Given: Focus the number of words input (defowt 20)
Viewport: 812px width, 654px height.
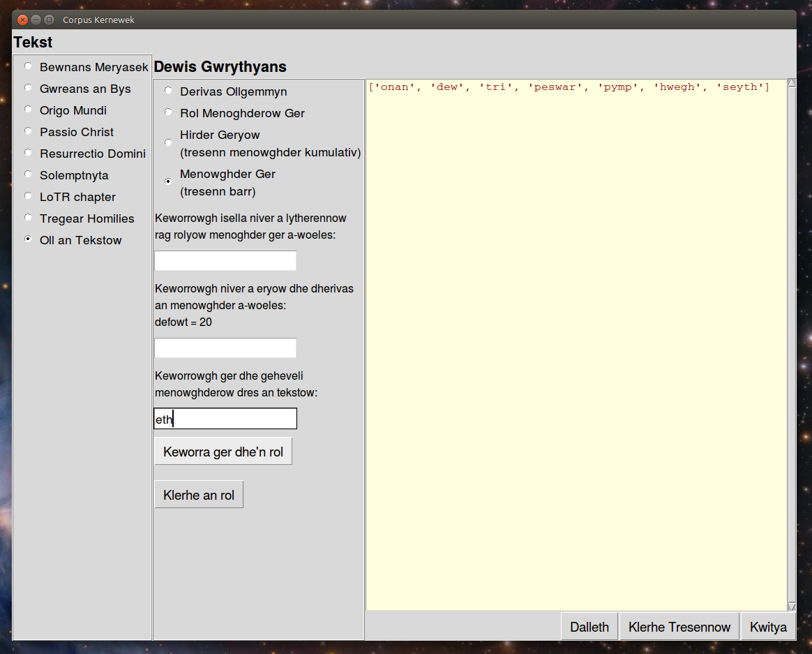Looking at the screenshot, I should [x=225, y=348].
